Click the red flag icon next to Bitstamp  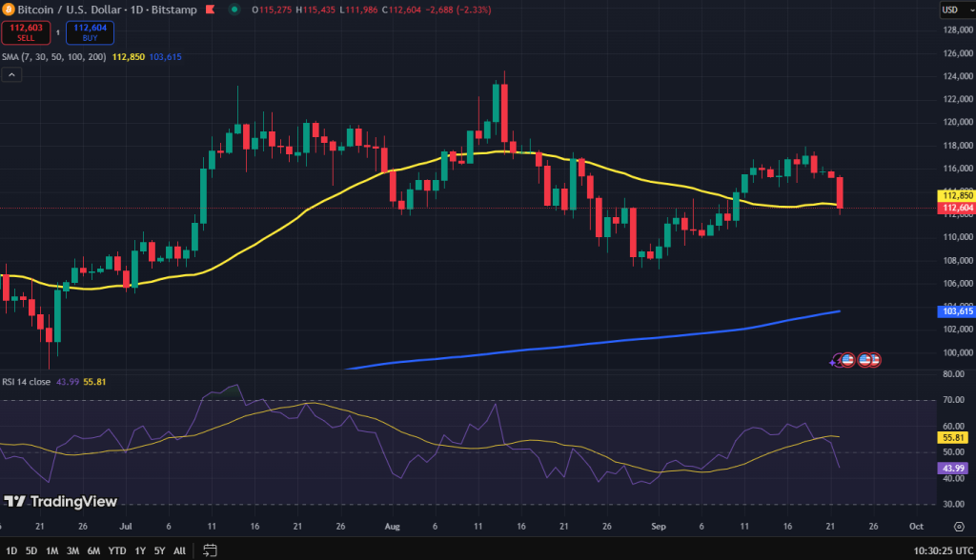tap(210, 10)
